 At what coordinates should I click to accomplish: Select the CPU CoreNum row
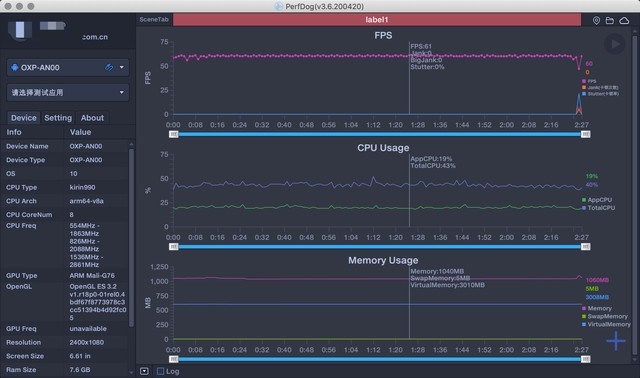65,215
